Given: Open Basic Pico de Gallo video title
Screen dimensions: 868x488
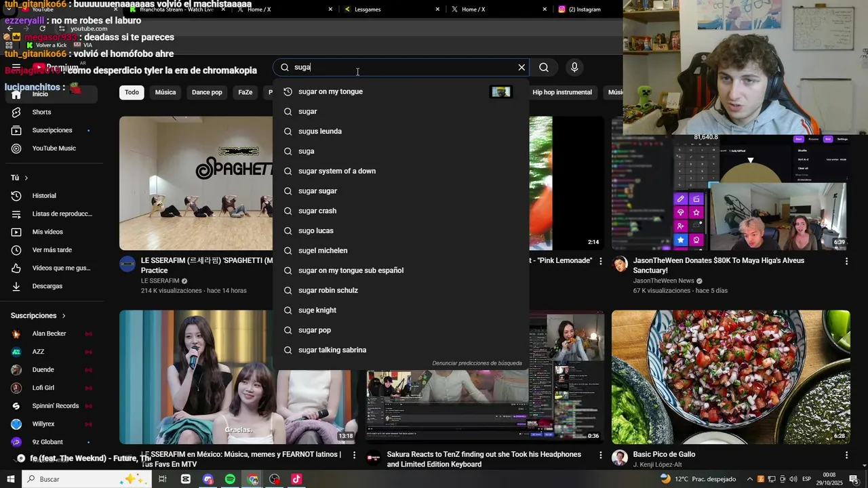Looking at the screenshot, I should [664, 455].
